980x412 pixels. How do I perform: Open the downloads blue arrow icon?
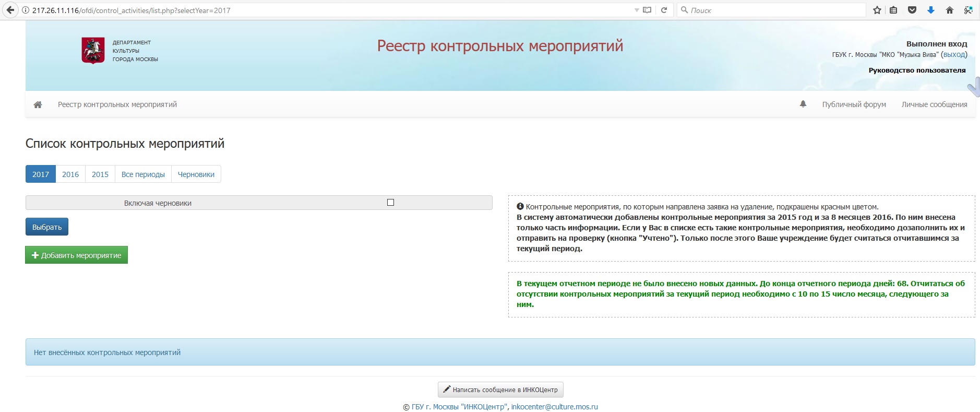point(930,10)
